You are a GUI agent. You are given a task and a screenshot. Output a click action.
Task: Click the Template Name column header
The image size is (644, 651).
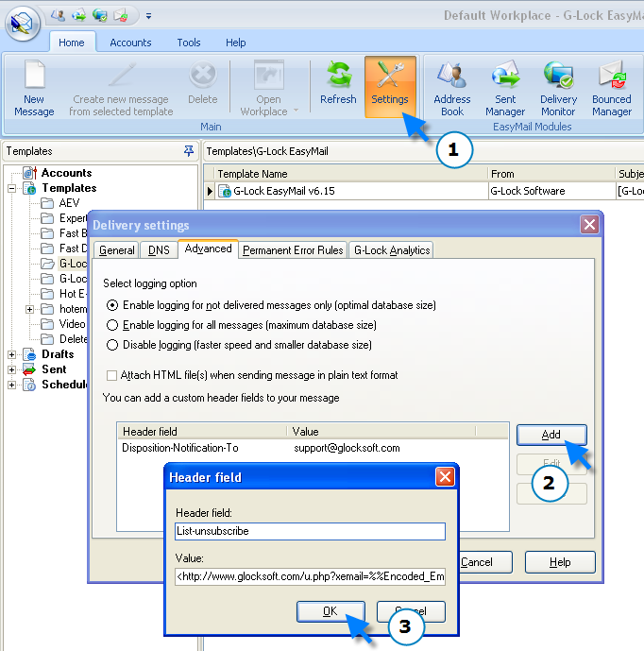pyautogui.click(x=351, y=174)
